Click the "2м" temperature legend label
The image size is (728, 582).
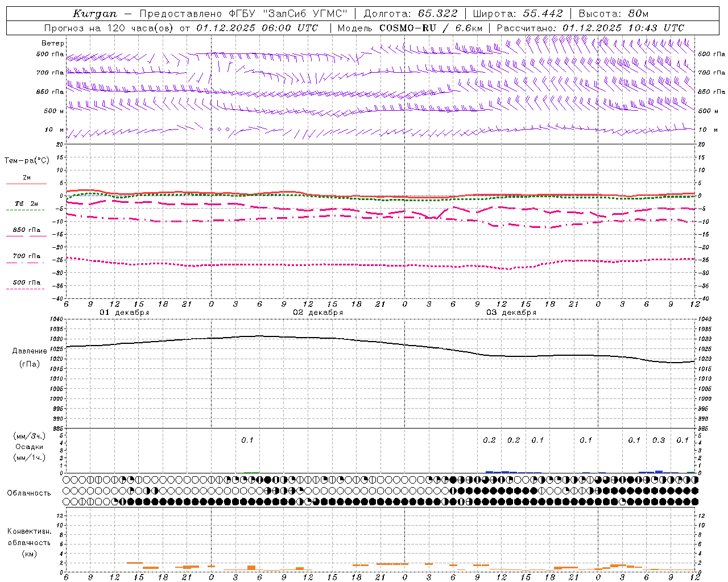click(27, 177)
